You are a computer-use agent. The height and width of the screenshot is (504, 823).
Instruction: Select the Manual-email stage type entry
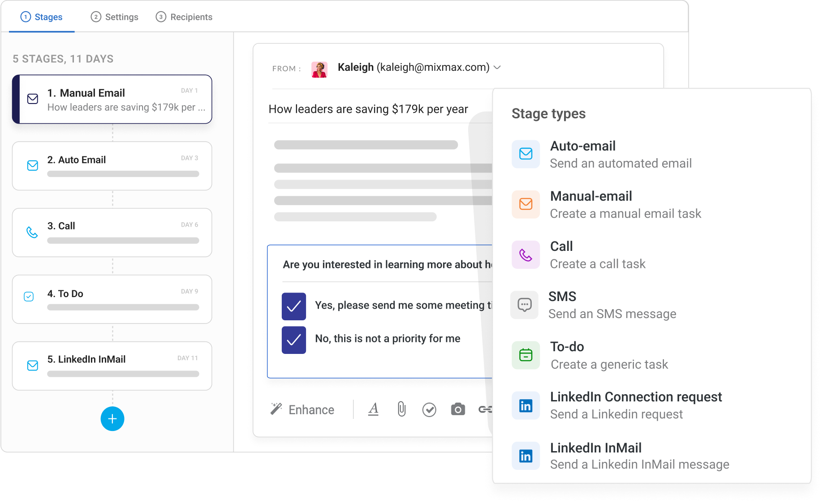(x=625, y=204)
